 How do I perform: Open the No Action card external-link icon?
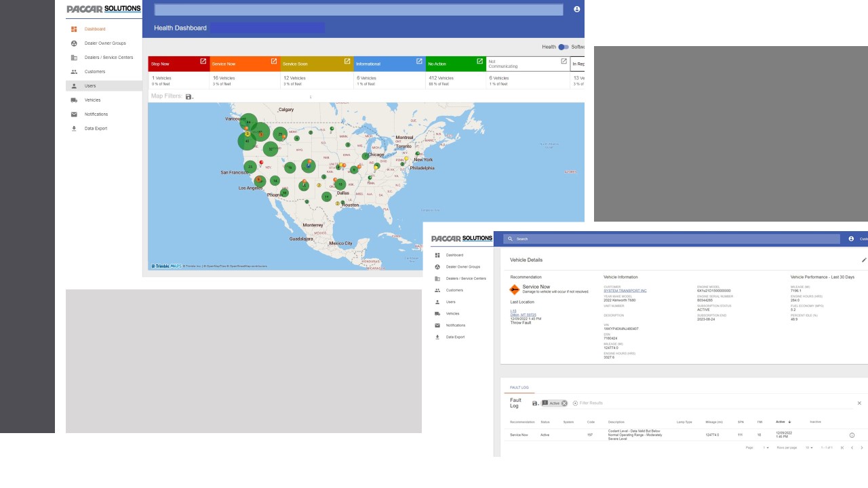(479, 61)
